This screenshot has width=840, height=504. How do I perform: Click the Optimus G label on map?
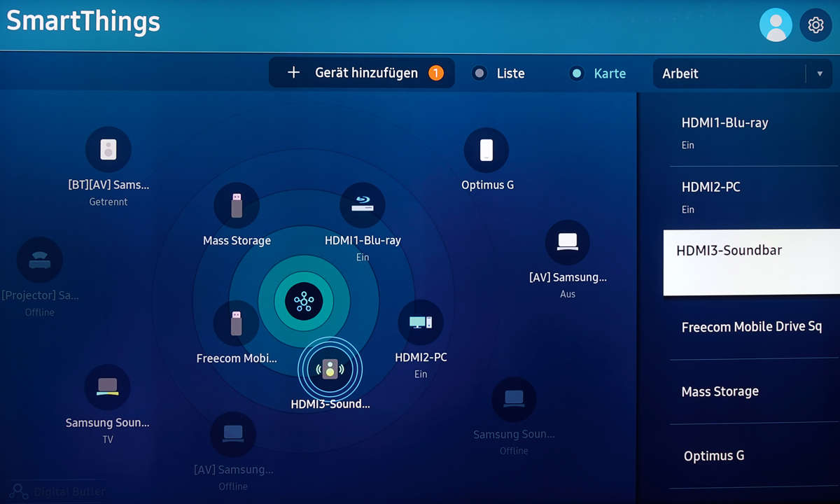tap(488, 185)
